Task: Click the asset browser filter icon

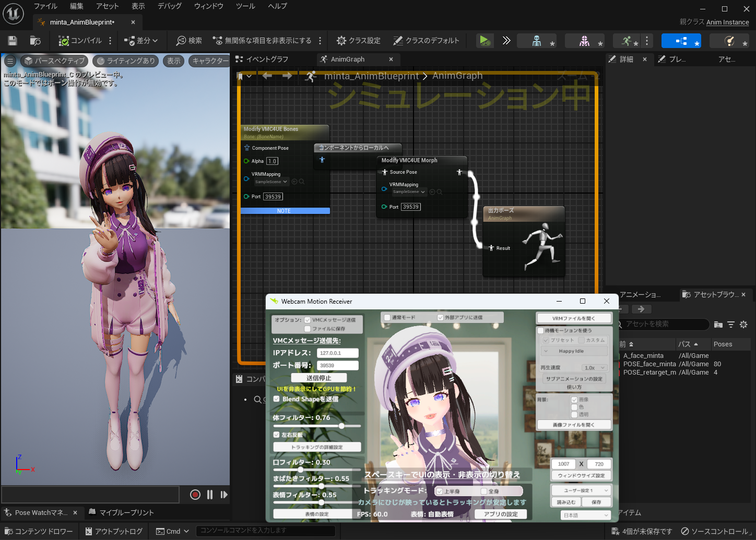Action: click(731, 325)
